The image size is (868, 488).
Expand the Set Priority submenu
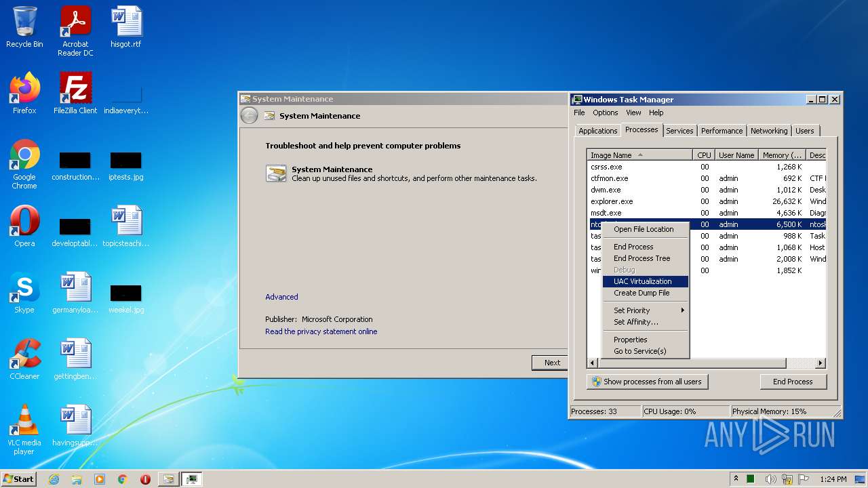tap(646, 310)
